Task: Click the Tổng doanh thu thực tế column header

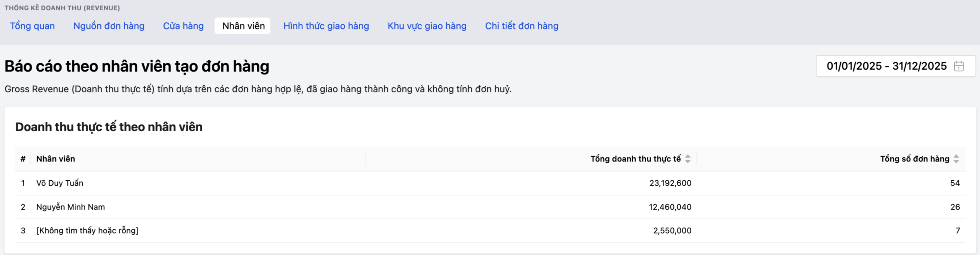Action: coord(635,159)
